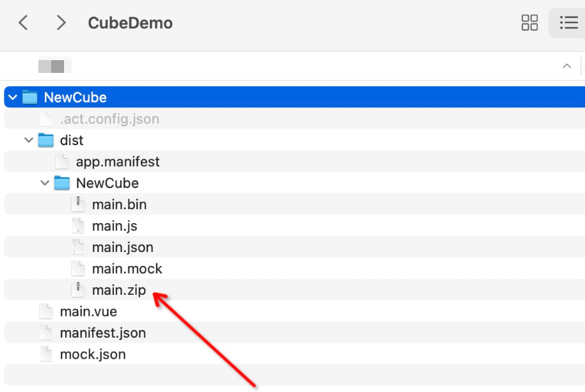Click the manifest.json file icon
Image resolution: width=585 pixels, height=392 pixels.
[46, 333]
